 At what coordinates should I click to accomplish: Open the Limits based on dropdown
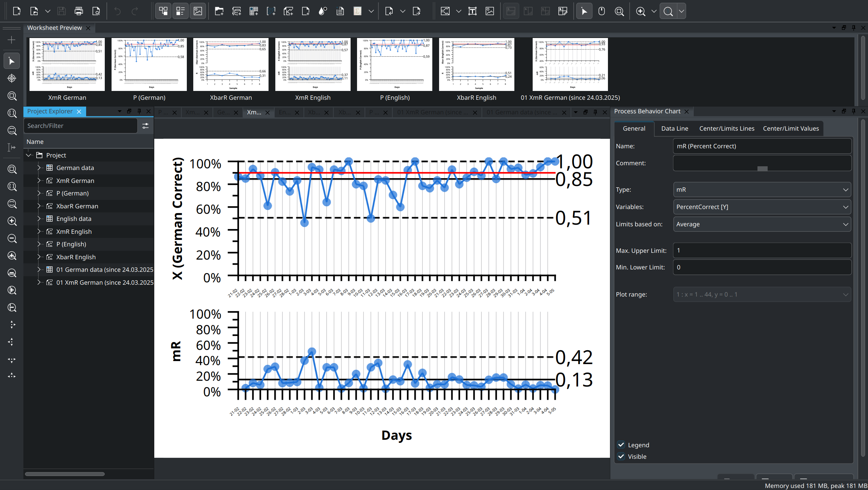tap(762, 224)
